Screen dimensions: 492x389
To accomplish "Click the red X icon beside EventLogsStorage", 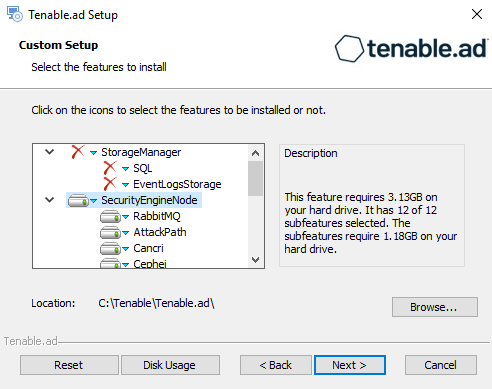I will tap(110, 184).
